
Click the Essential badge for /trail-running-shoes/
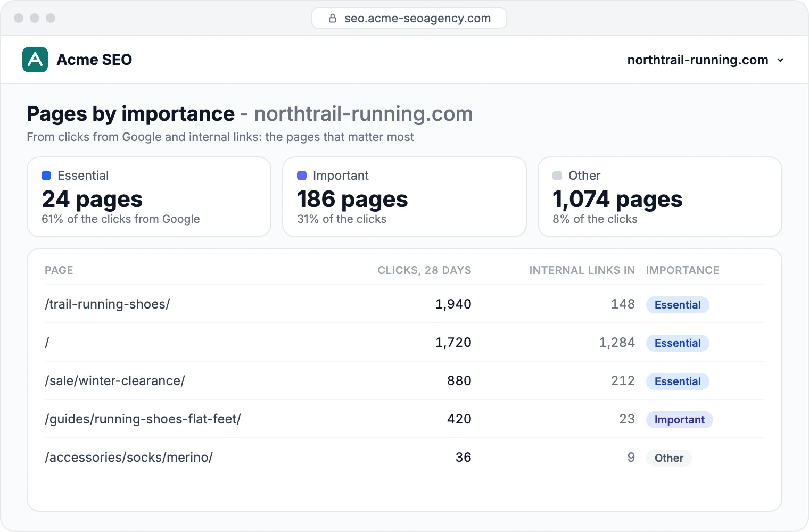[678, 305]
